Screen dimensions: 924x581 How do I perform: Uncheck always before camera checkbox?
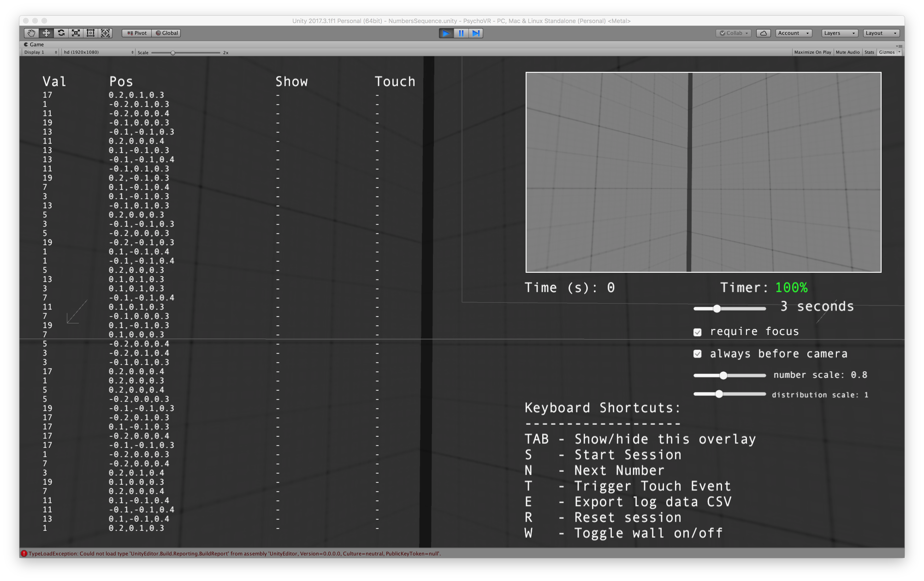(x=697, y=354)
